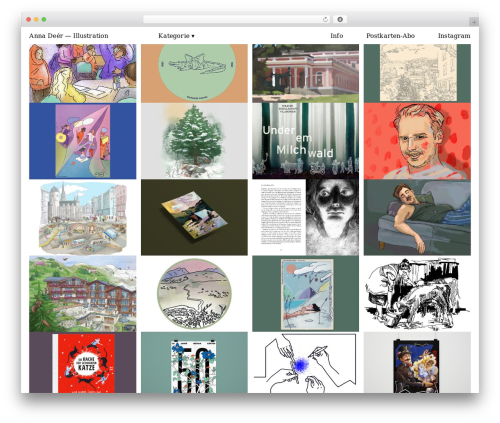Open the postcard mockup on dark olive background

coord(194,217)
